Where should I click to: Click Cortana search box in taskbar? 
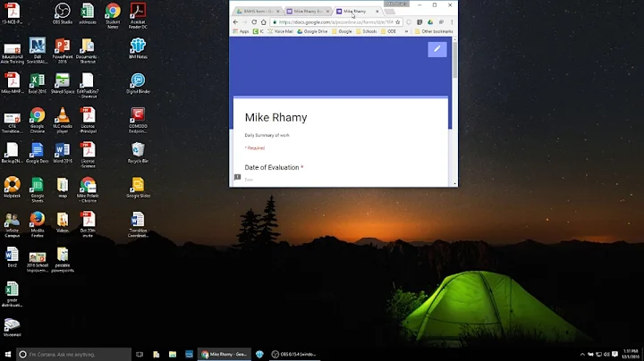click(x=74, y=354)
